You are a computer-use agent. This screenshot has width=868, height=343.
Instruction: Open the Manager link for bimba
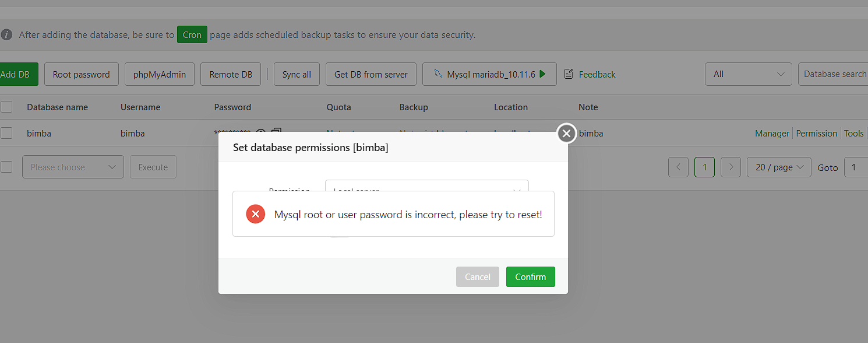click(x=772, y=134)
